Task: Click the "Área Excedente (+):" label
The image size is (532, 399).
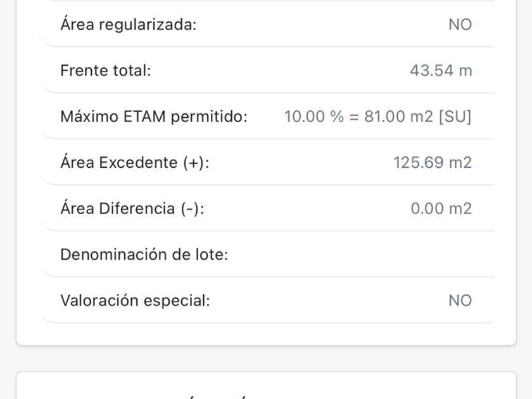Action: click(x=134, y=163)
